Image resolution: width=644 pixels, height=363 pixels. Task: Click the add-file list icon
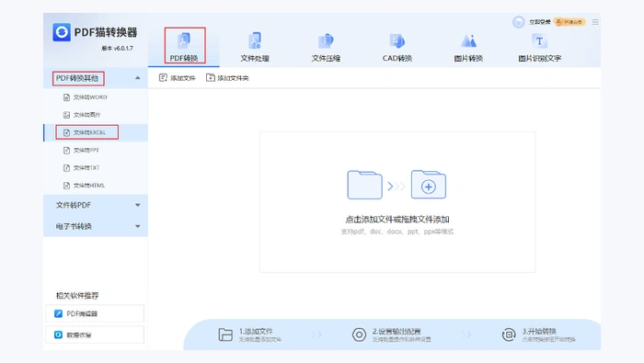[163, 77]
